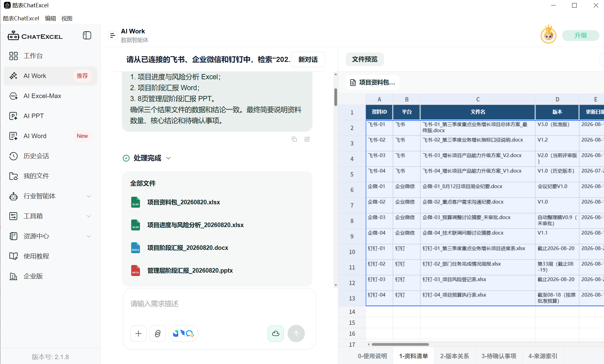Select the 项目资料包 file tab
The height and width of the screenshot is (364, 604).
tap(373, 83)
